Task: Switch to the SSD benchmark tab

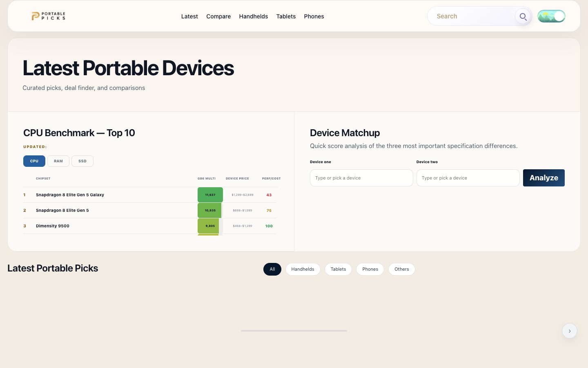Action: click(82, 161)
